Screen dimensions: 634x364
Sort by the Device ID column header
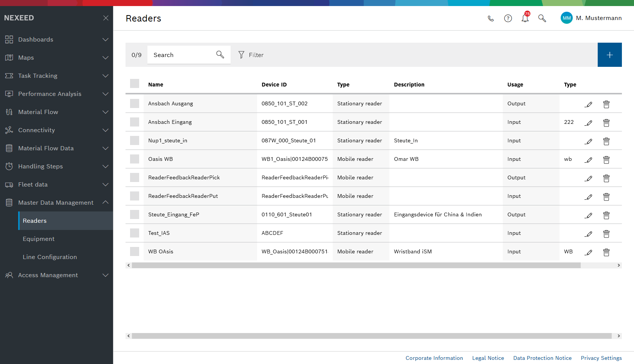(x=274, y=85)
